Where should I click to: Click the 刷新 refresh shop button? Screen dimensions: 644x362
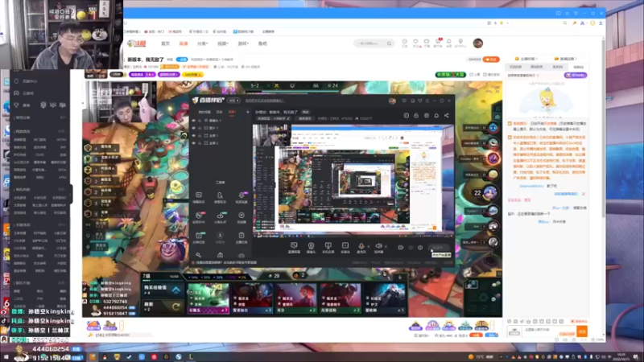[x=162, y=306]
